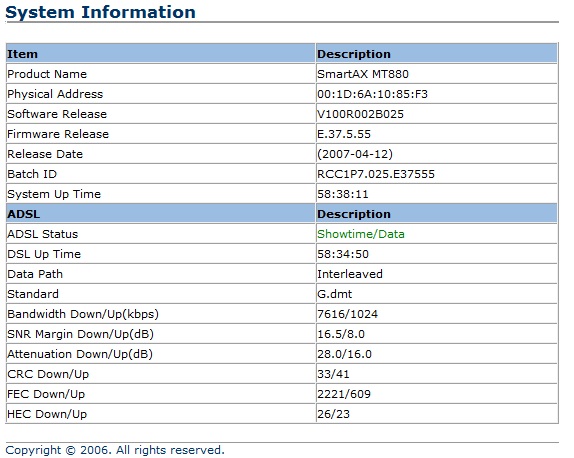Viewport: 574px width, 458px height.
Task: Click the System Up Time value 58:38:11
Action: 343,194
